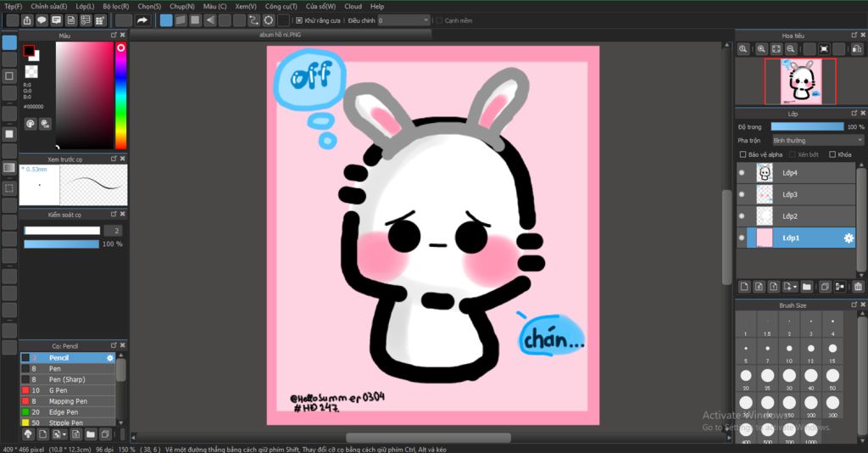Screen dimensions: 868x453
Task: Click the color palette icon in color panel
Action: [31, 124]
